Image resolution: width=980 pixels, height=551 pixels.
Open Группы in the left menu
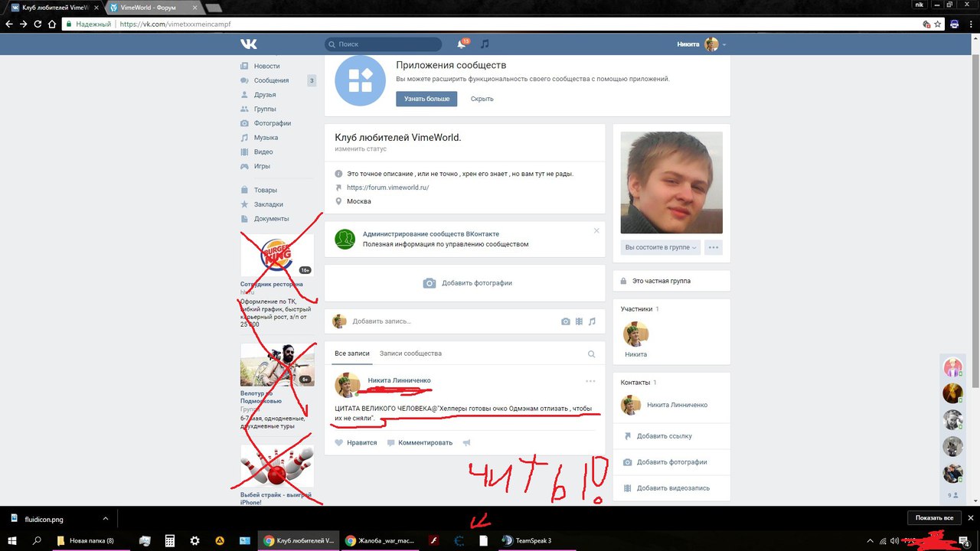pos(265,109)
